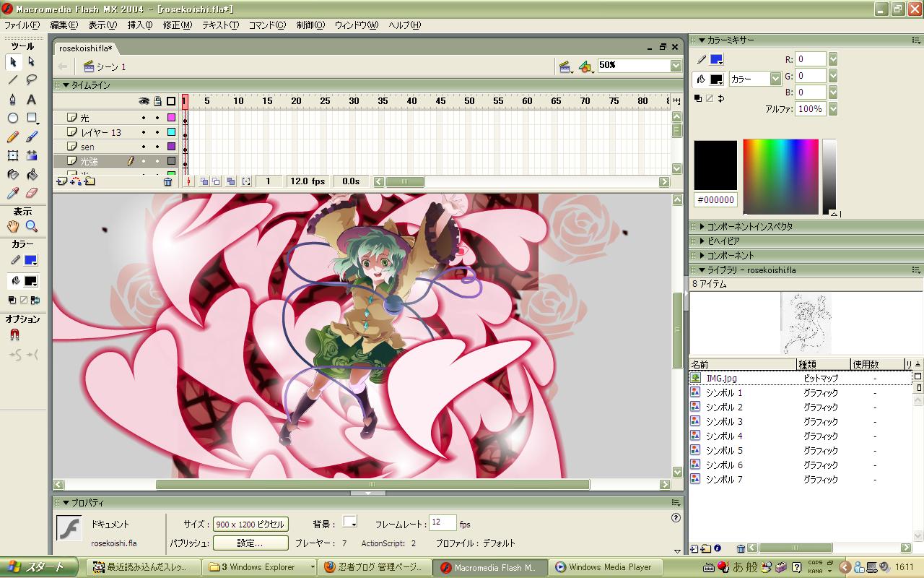Click the brightness slider beside color spectrum
Screen dimensions: 924x578
[x=829, y=177]
